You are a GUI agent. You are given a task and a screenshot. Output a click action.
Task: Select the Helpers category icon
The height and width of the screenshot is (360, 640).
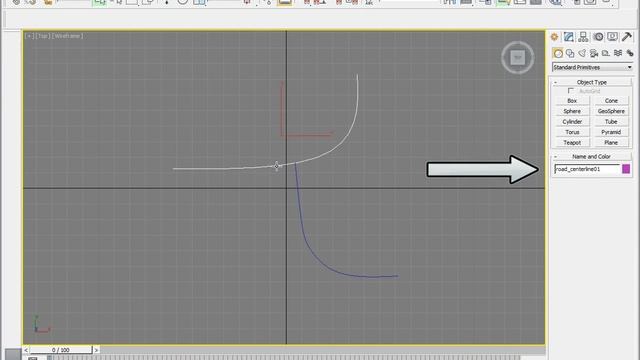click(x=606, y=53)
